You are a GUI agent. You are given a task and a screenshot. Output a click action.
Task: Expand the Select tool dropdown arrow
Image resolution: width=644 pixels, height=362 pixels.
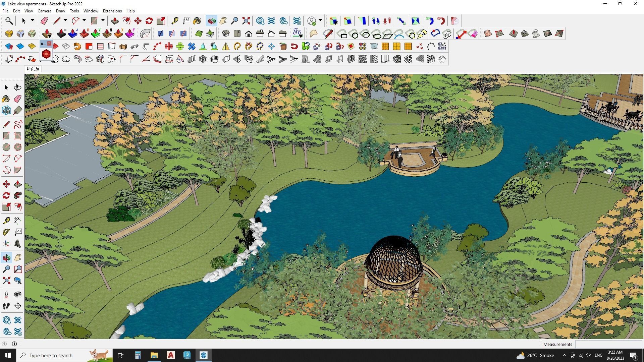[x=32, y=20]
